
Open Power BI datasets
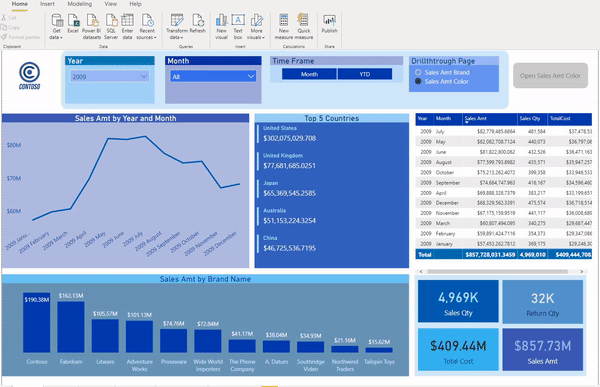[x=91, y=27]
